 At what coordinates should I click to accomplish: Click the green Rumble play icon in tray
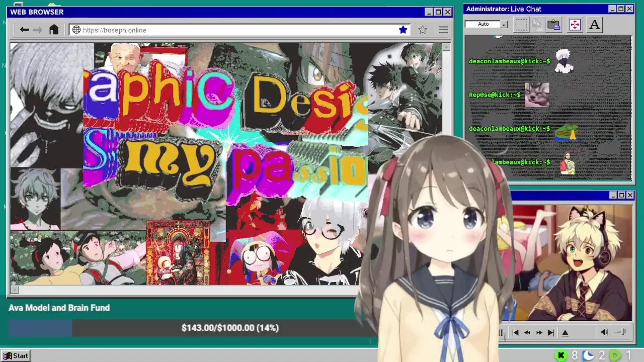point(615,355)
